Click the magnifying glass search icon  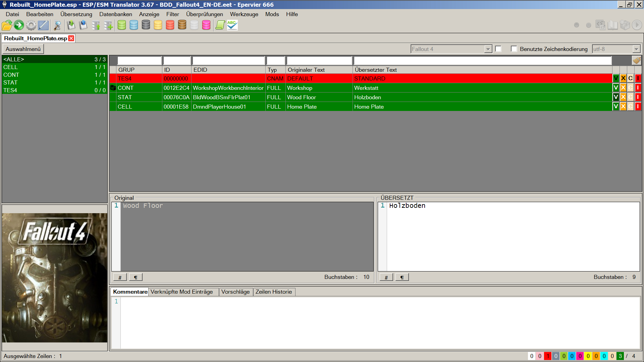pos(57,25)
